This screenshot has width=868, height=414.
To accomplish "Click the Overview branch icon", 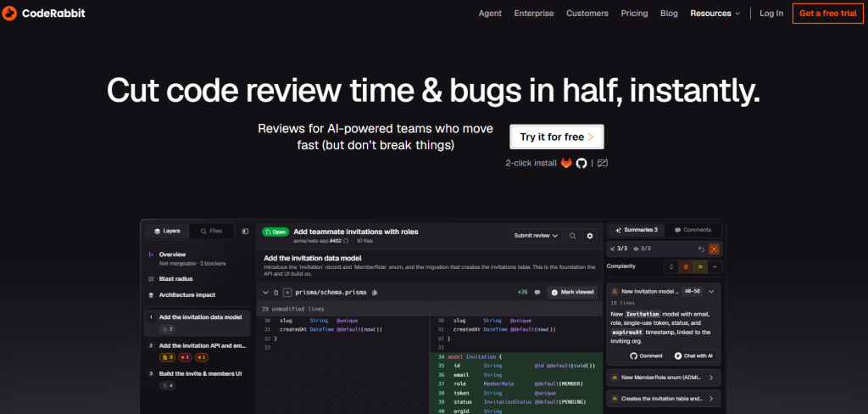I will coord(151,255).
